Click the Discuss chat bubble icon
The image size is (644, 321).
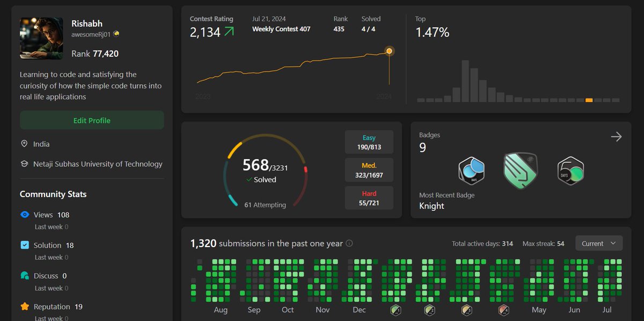[25, 276]
